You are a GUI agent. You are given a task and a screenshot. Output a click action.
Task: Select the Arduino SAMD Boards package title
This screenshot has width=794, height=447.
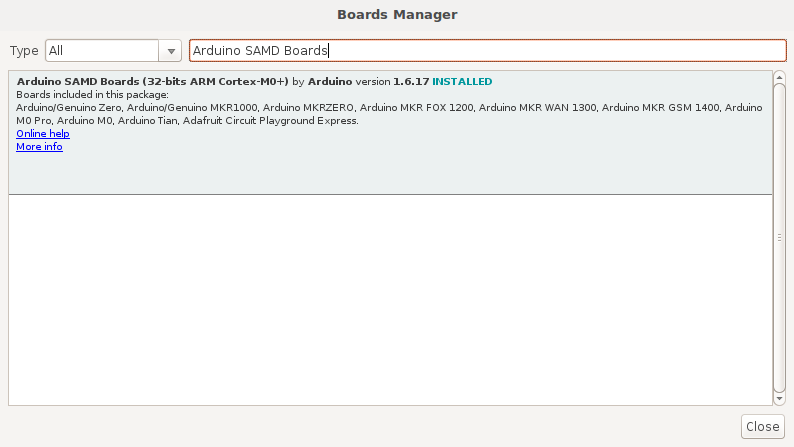152,82
